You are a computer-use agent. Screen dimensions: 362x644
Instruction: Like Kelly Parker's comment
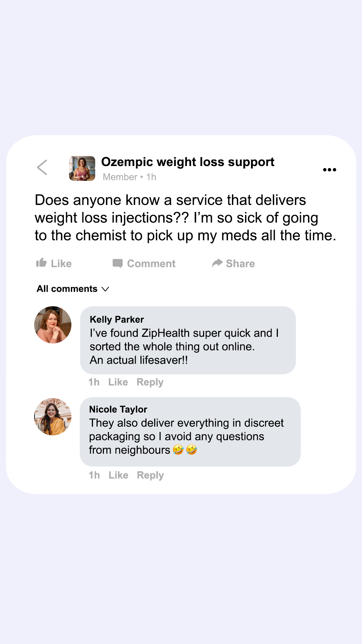118,382
